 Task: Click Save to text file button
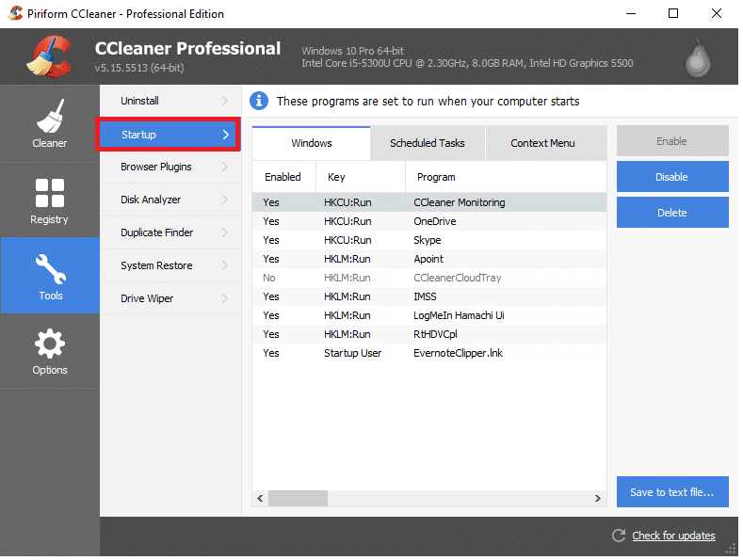click(671, 491)
